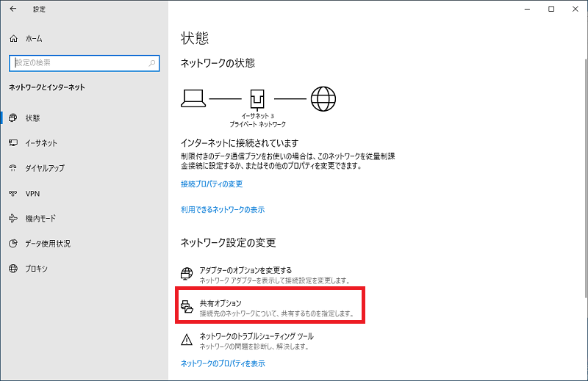Image resolution: width=588 pixels, height=381 pixels.
Task: Open ネットワークのプロパティを表示 link
Action: (223, 363)
